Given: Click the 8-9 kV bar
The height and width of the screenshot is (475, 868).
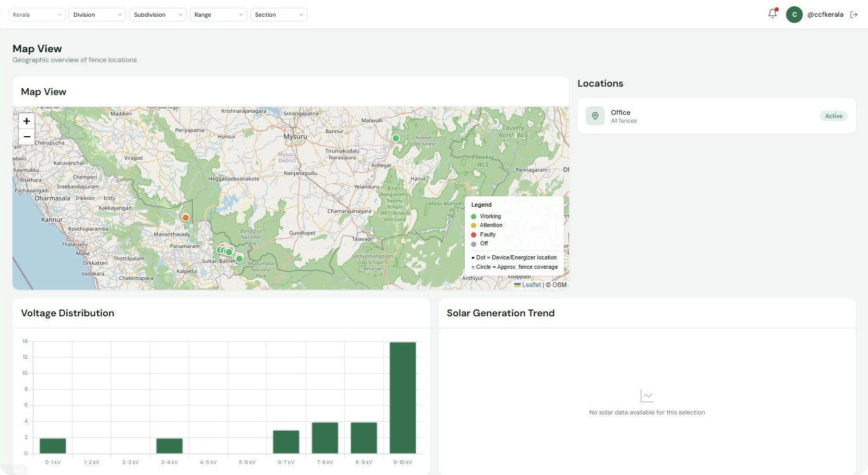Looking at the screenshot, I should (x=364, y=438).
